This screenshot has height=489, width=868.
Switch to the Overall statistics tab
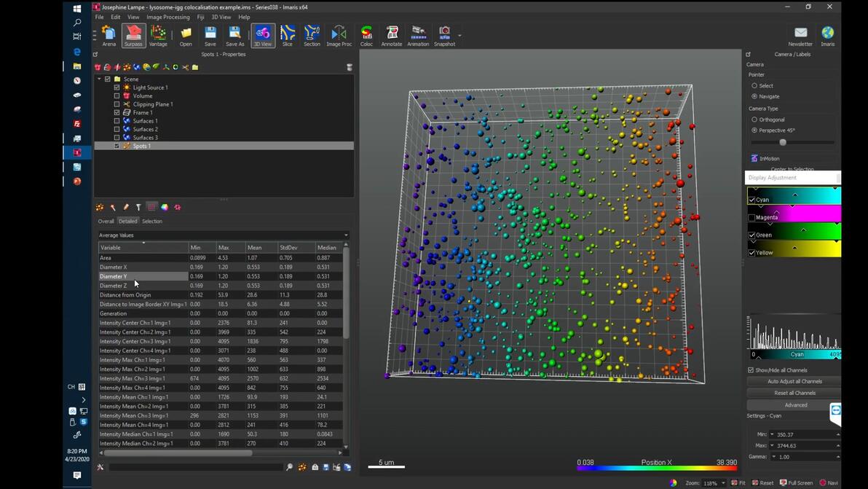pos(106,221)
